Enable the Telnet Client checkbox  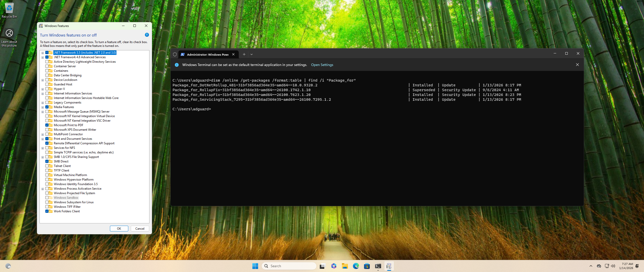click(x=47, y=166)
